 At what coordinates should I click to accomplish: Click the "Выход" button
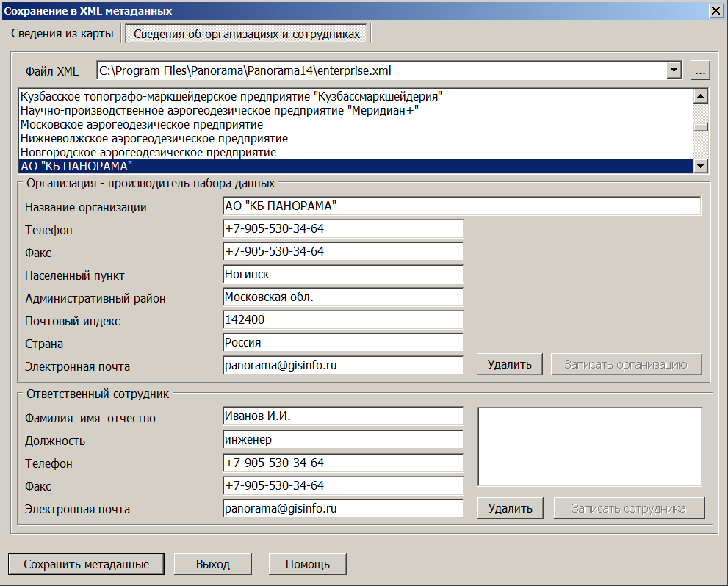(213, 564)
